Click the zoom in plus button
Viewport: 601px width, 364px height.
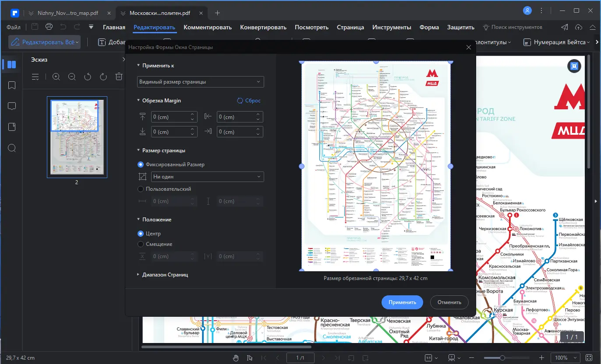[x=542, y=358]
